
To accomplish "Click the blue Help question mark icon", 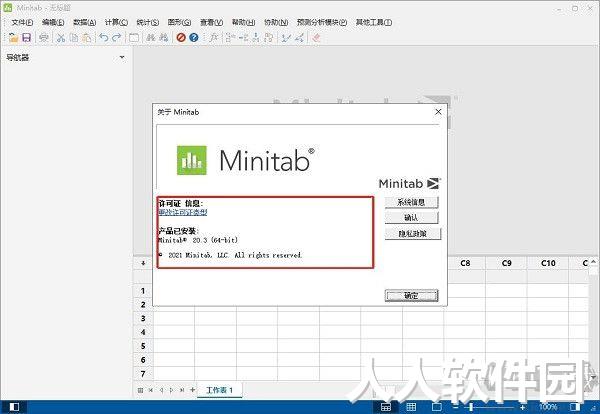I will click(x=194, y=37).
